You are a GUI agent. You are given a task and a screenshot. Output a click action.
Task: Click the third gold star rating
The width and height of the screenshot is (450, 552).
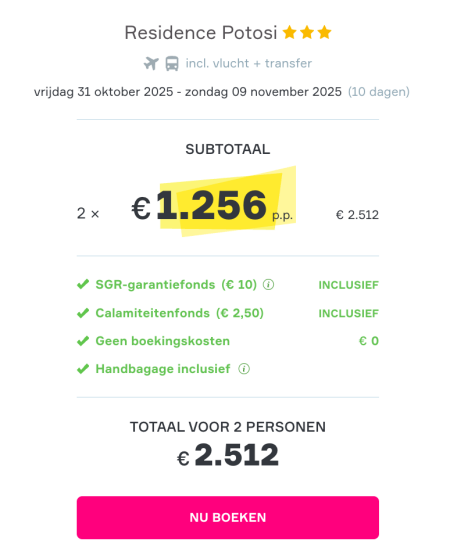tap(324, 32)
